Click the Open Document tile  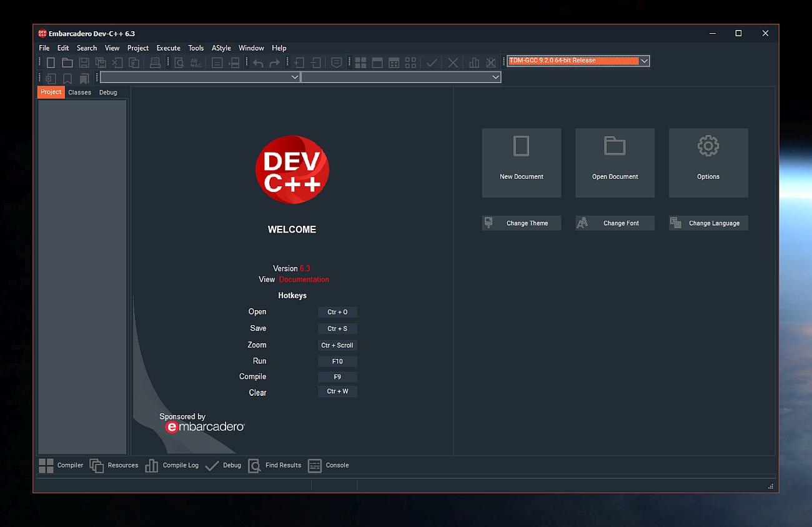(x=615, y=163)
